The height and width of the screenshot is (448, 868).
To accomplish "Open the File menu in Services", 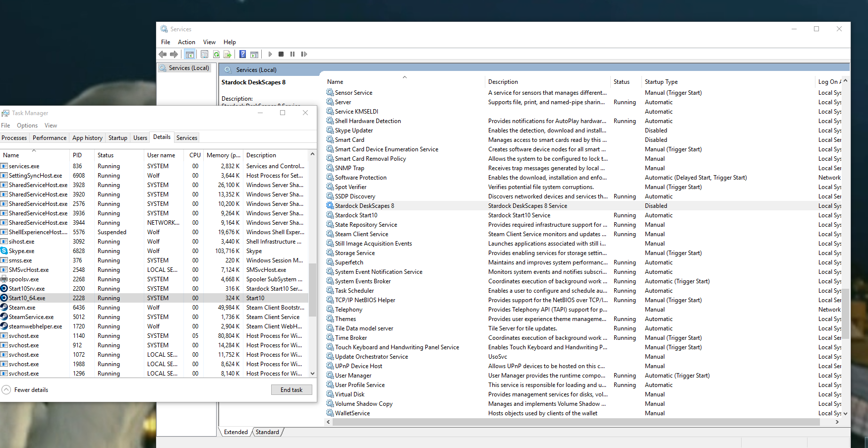I will point(166,42).
